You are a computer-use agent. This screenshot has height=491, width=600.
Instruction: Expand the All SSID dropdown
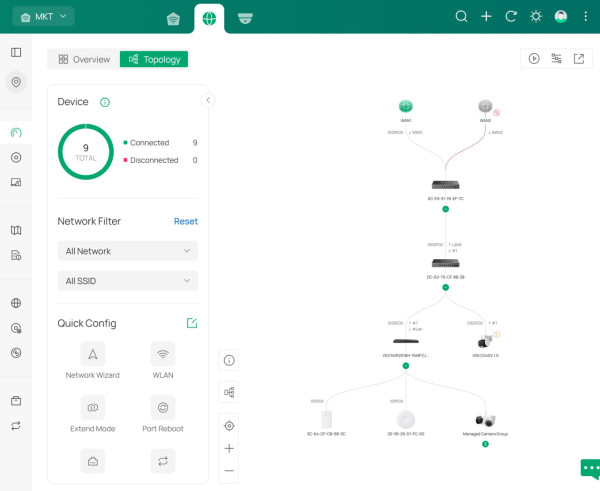(x=127, y=281)
